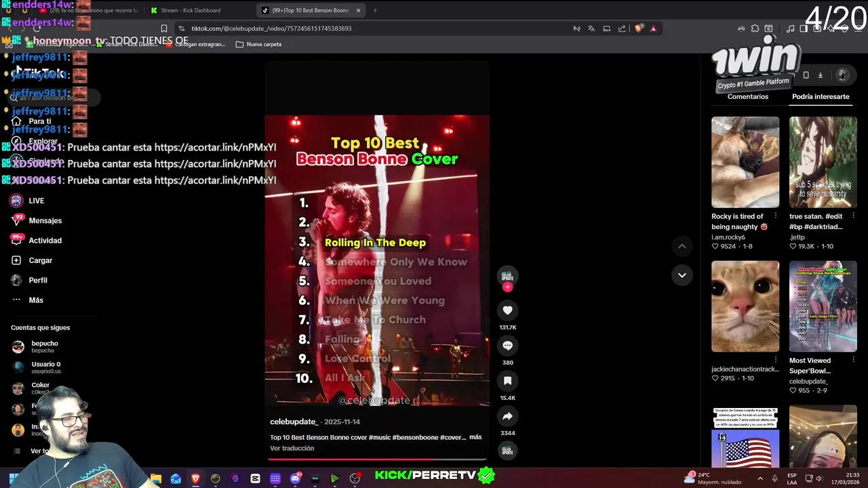Open the browser extensions puzzle icon
868x488 pixels.
click(755, 28)
